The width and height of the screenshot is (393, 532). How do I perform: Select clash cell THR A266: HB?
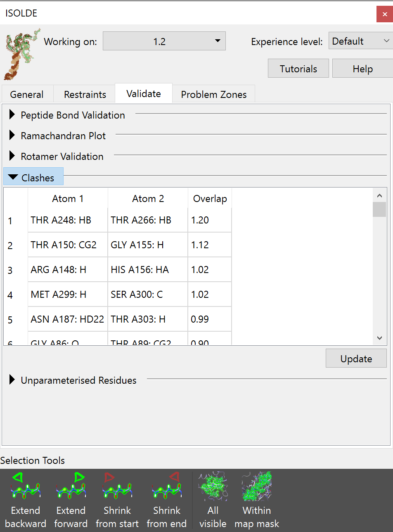(x=148, y=220)
